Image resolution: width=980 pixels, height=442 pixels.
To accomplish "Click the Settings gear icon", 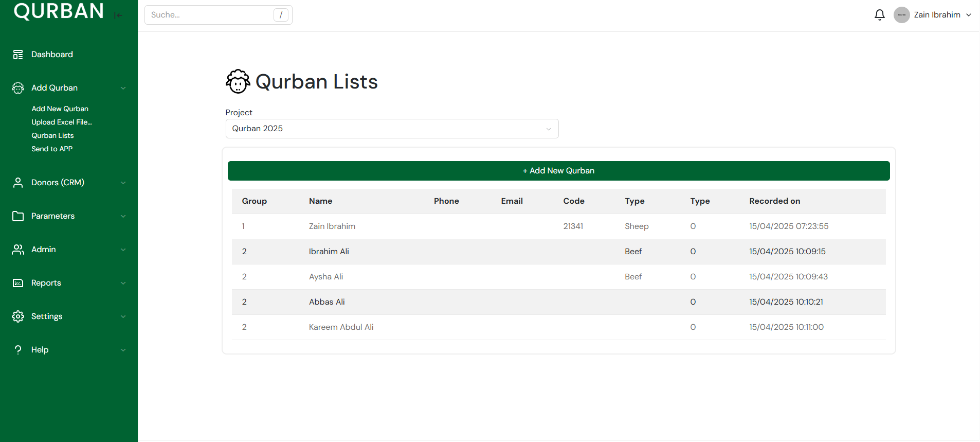I will 18,316.
